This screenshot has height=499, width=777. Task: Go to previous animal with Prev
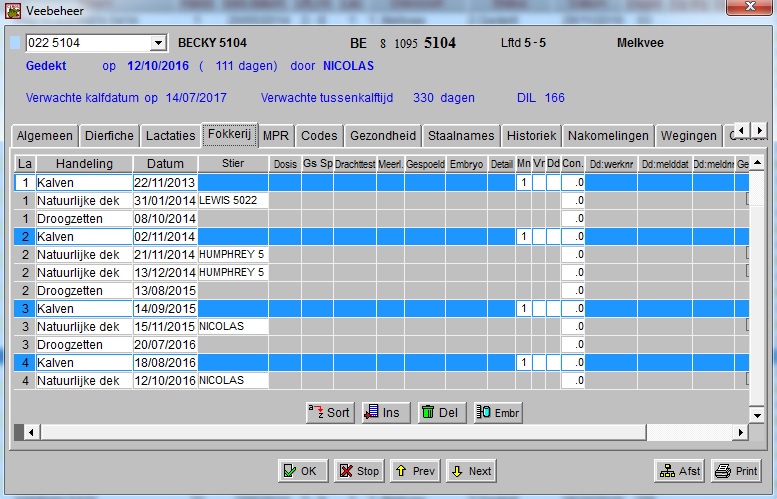click(x=414, y=471)
